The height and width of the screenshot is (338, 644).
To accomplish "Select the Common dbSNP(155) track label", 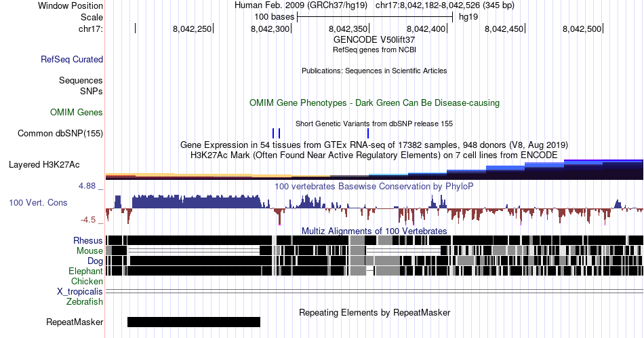I will click(60, 133).
